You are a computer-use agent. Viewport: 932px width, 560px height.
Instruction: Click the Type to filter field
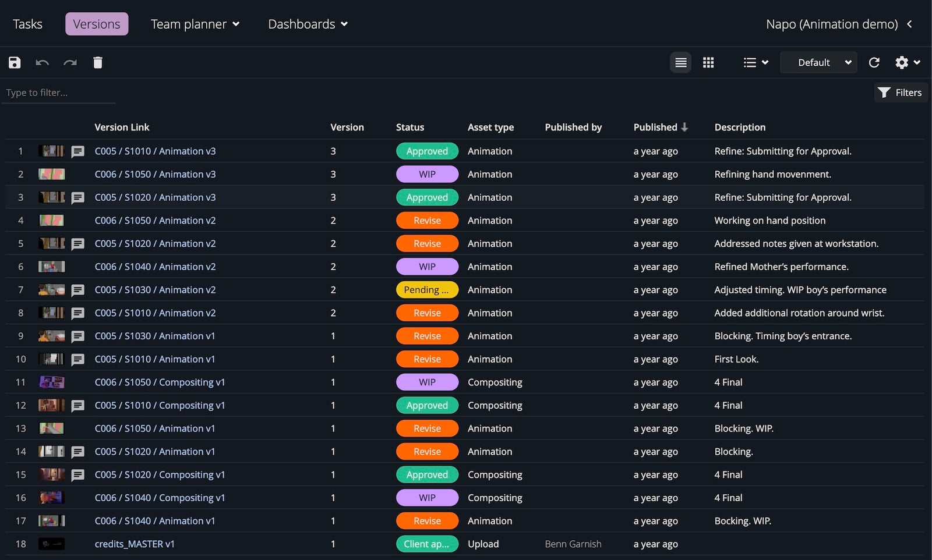click(x=58, y=92)
